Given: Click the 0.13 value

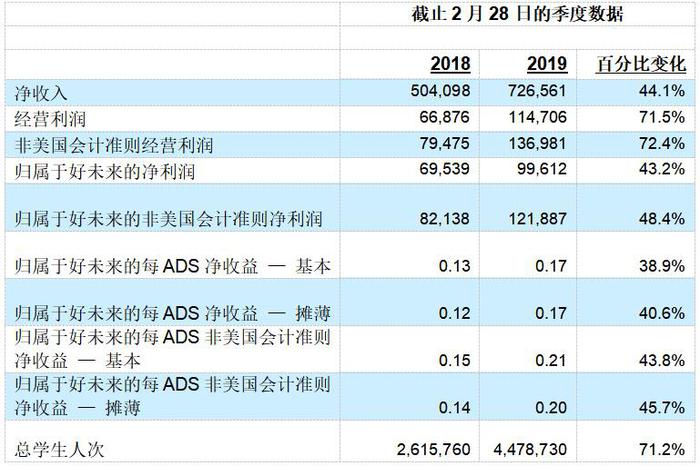Looking at the screenshot, I should 454,266.
